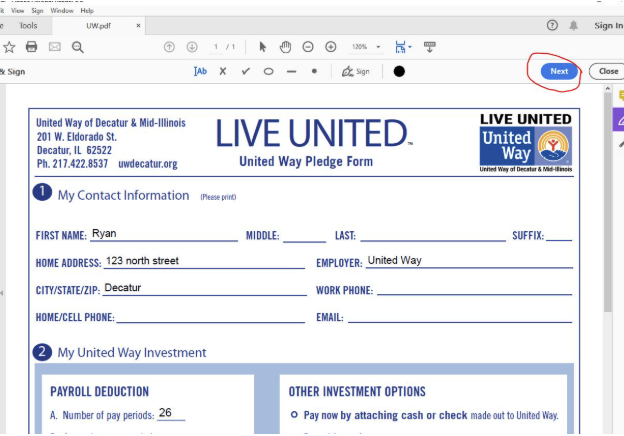Open the search magnifier tool
This screenshot has width=624, height=436.
(x=77, y=47)
